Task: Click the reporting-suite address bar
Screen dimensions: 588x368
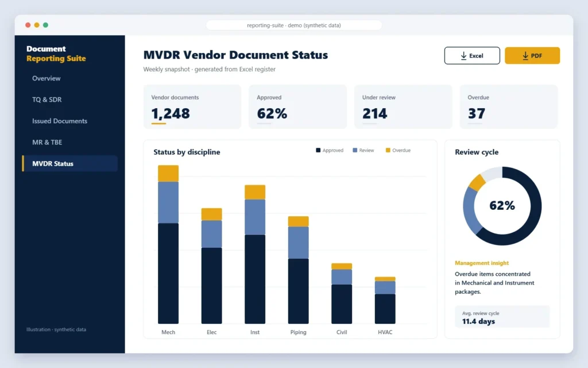Action: (x=293, y=25)
